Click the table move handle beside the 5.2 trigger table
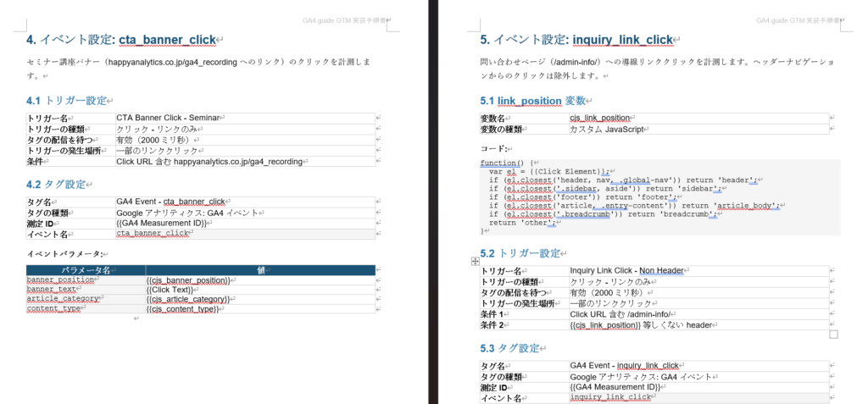 coord(475,262)
